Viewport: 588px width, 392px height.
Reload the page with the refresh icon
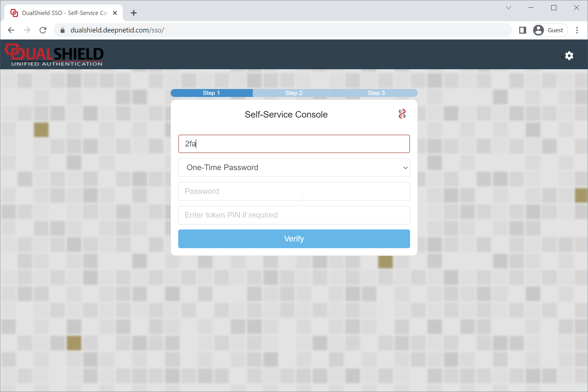coord(43,30)
